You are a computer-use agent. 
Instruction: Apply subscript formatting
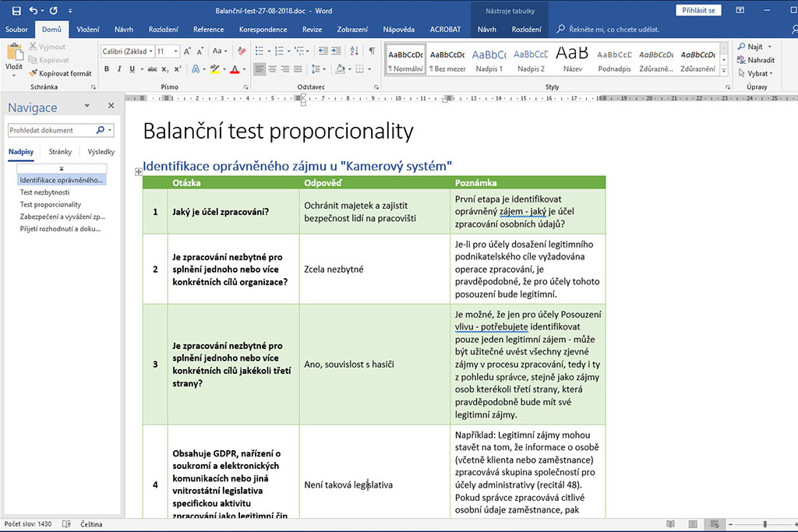click(x=165, y=69)
